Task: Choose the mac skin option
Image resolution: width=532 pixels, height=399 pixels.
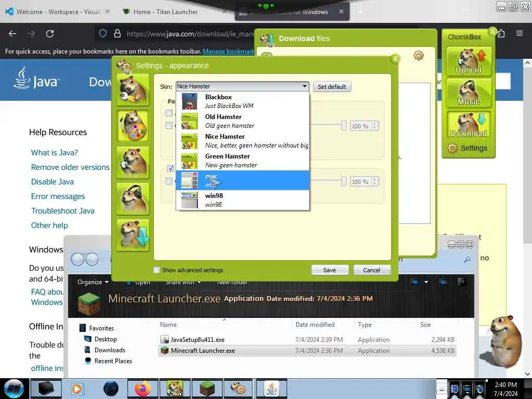Action: click(243, 180)
